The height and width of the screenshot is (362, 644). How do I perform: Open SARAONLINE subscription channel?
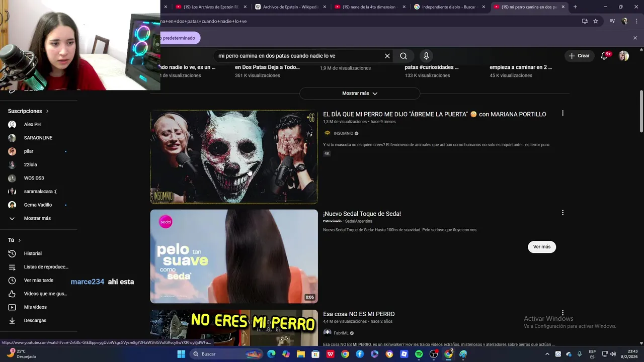[x=38, y=138]
